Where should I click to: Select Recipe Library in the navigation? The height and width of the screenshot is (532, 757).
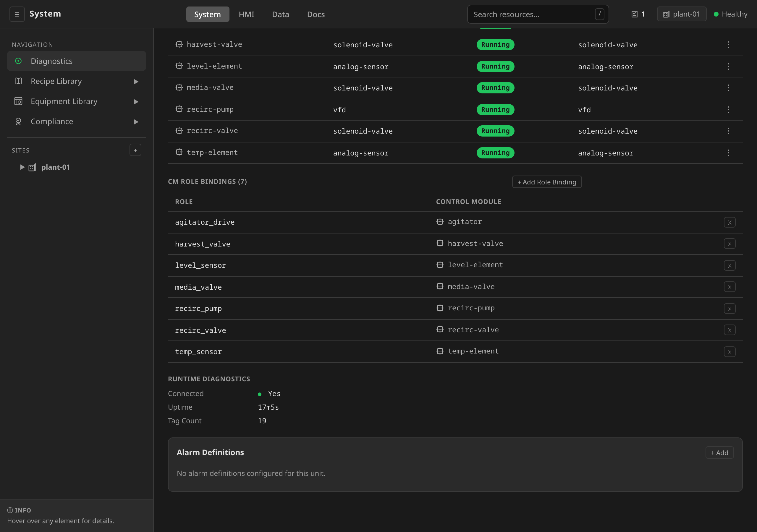click(x=77, y=81)
